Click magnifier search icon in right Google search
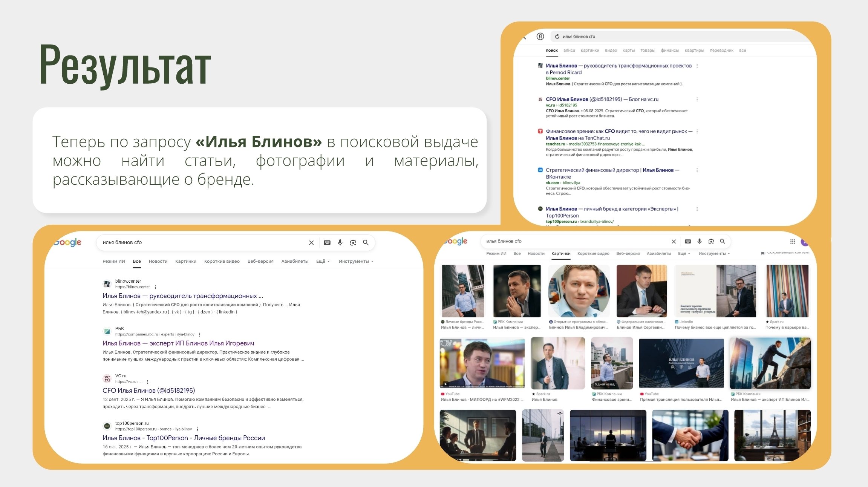Screen dimensions: 868x487 723,241
